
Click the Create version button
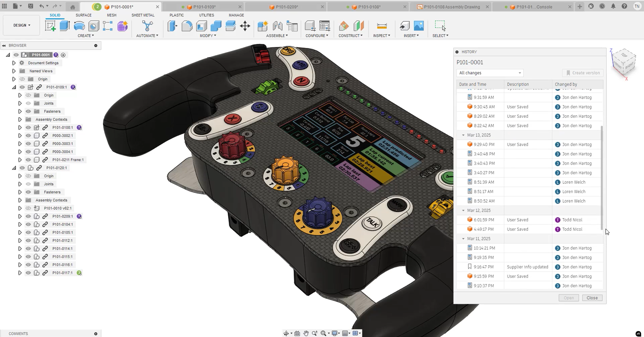583,73
